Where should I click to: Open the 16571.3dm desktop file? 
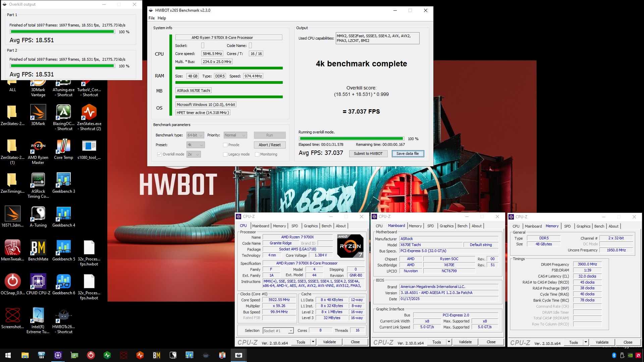click(13, 217)
